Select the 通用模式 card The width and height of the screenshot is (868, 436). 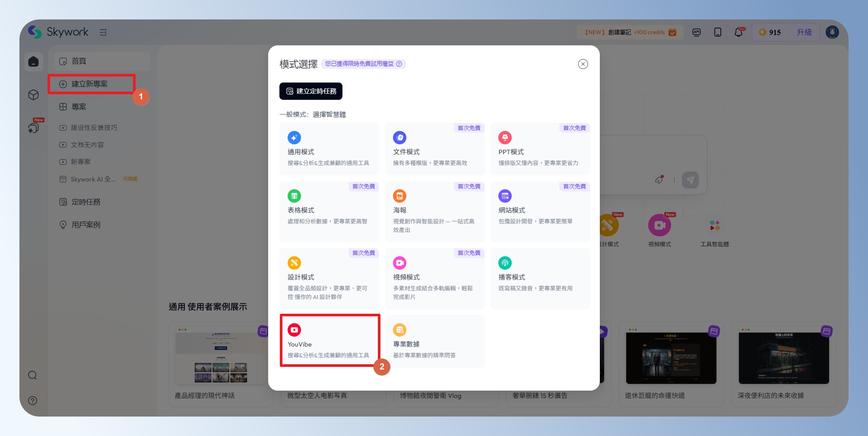point(329,149)
